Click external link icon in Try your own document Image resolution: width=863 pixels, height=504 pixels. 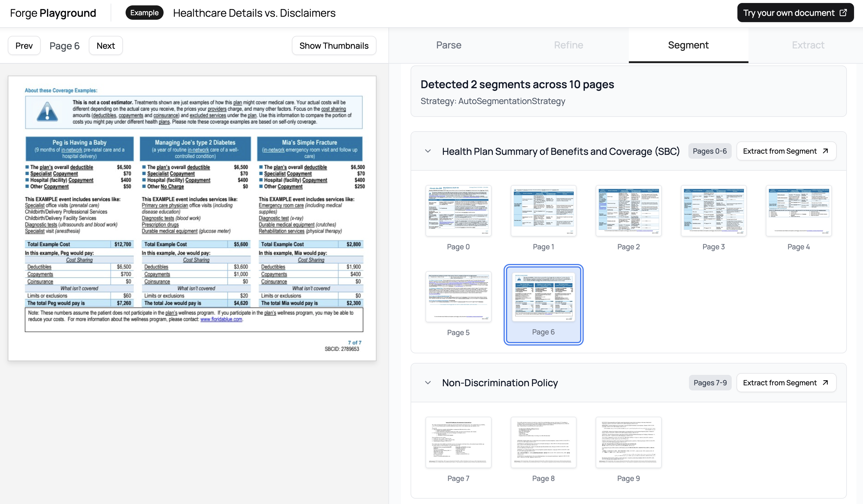pos(843,13)
